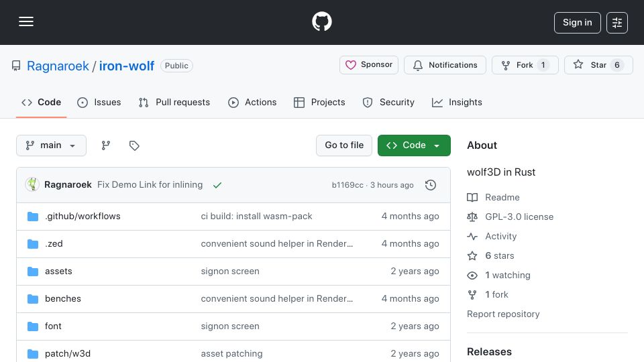Open the Insights tab
The image size is (644, 362).
coord(457,102)
